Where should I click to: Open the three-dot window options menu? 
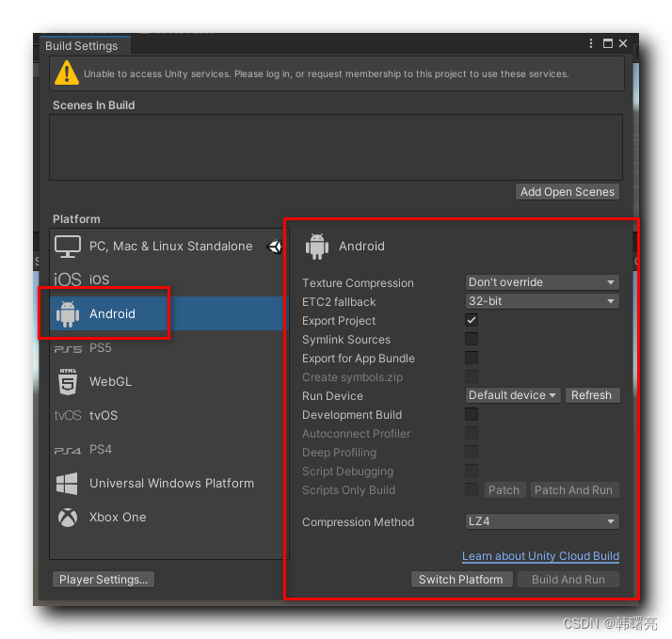click(591, 43)
